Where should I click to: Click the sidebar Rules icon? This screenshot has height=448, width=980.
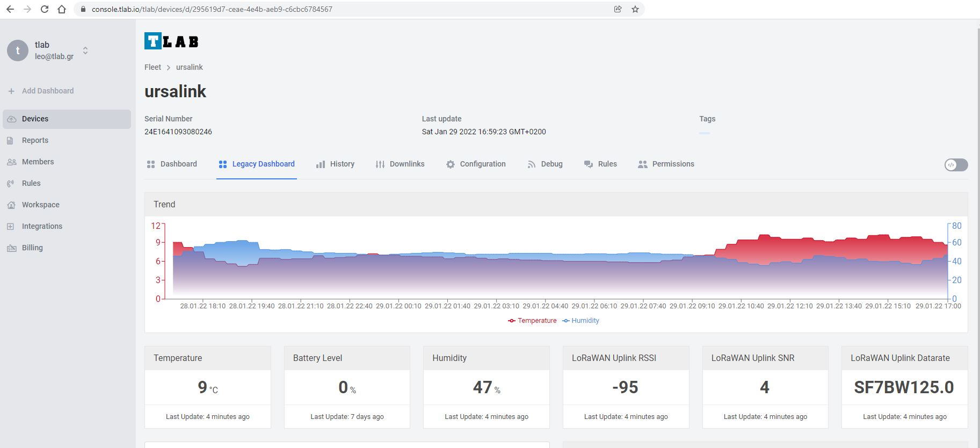coord(11,183)
